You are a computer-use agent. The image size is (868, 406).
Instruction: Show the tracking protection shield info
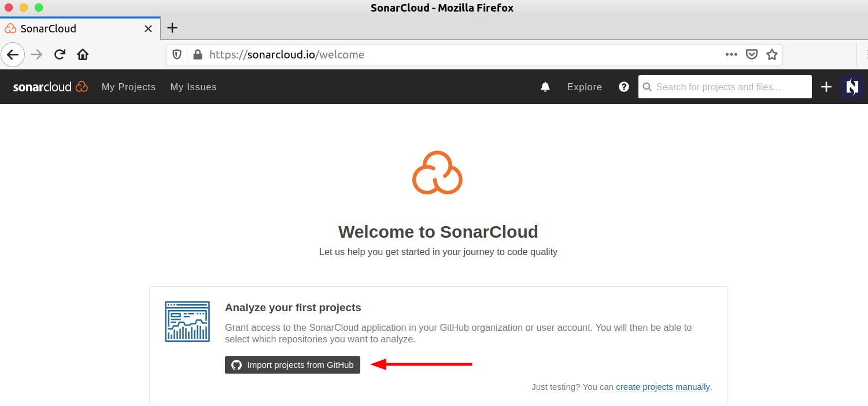[x=178, y=54]
